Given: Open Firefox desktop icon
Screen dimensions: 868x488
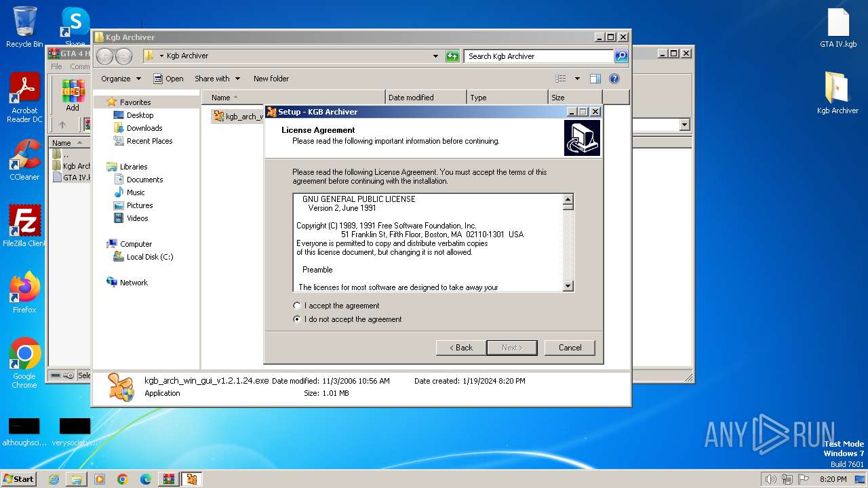Looking at the screenshot, I should [24, 292].
